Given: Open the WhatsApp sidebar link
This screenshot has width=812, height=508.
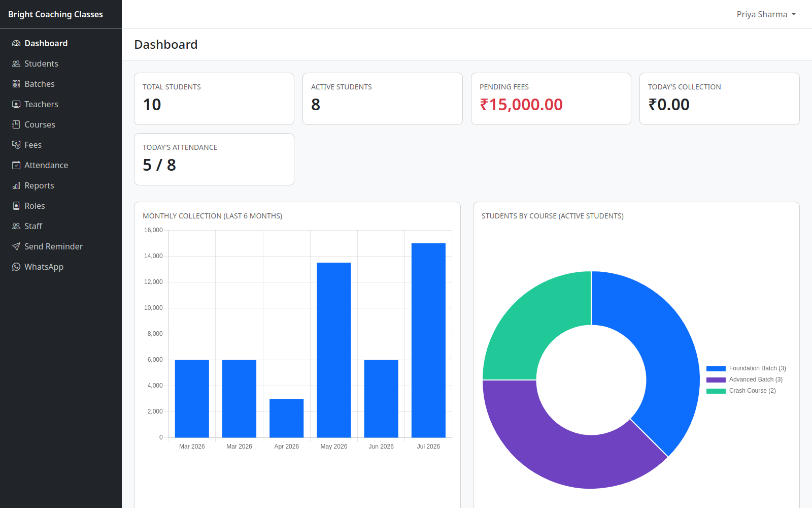Looking at the screenshot, I should coord(61,267).
